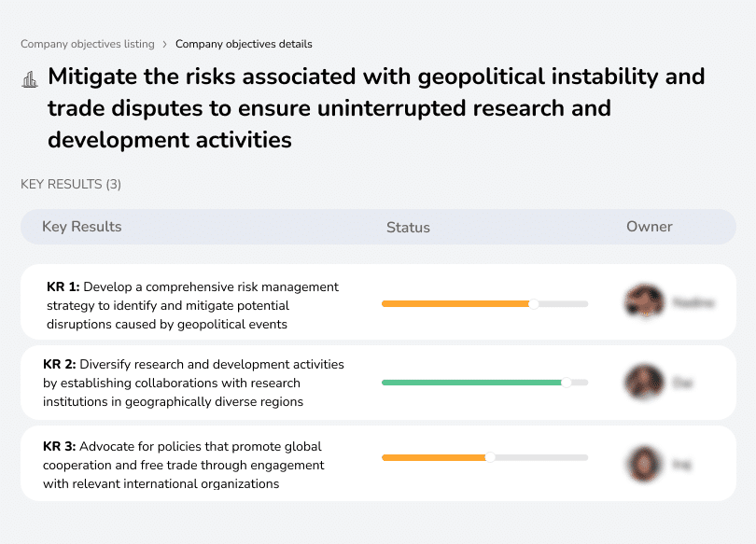Click the KR 1 slider handle

(x=533, y=303)
